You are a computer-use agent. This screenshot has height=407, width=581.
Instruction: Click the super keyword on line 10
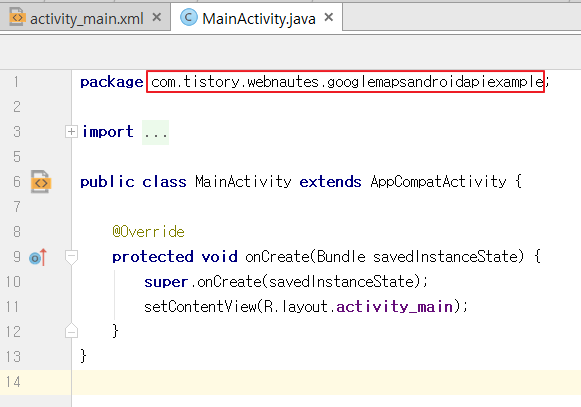(x=166, y=282)
